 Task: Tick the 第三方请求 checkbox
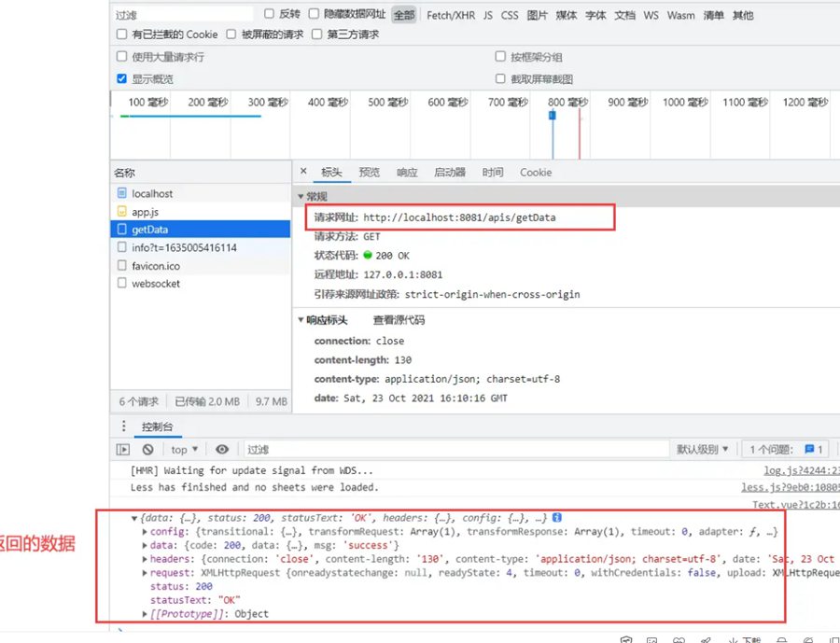pyautogui.click(x=317, y=35)
